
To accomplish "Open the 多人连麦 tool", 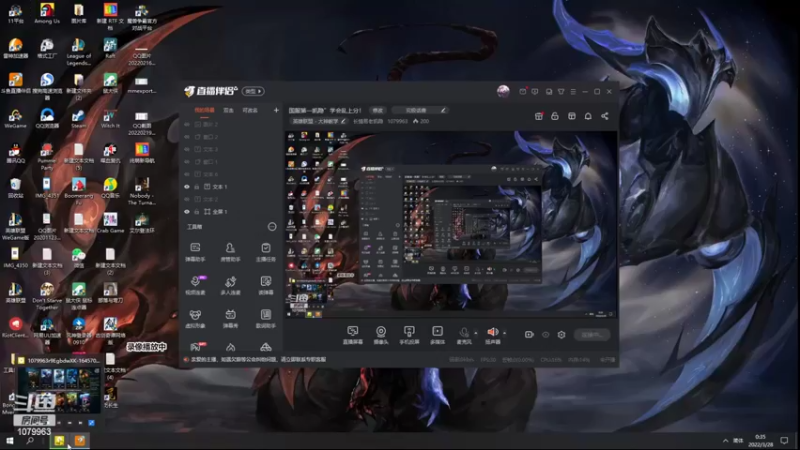I will 230,285.
